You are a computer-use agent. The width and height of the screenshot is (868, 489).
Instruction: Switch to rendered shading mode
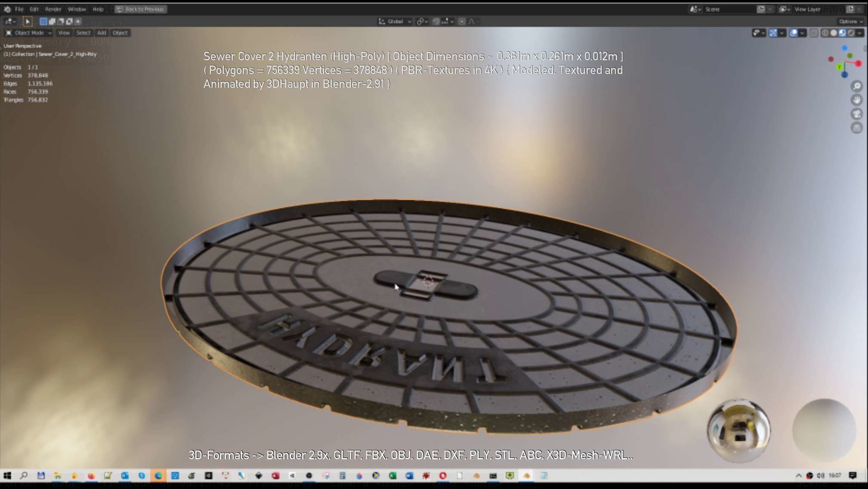point(851,33)
